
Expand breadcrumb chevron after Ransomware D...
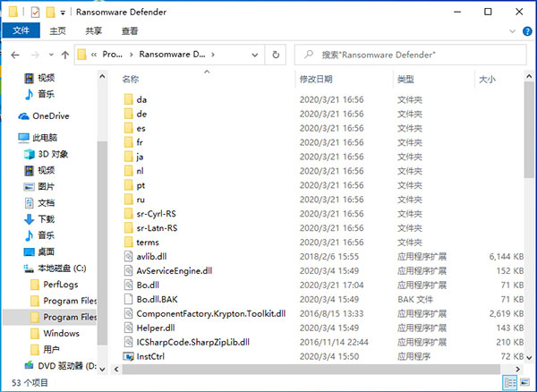(x=213, y=55)
